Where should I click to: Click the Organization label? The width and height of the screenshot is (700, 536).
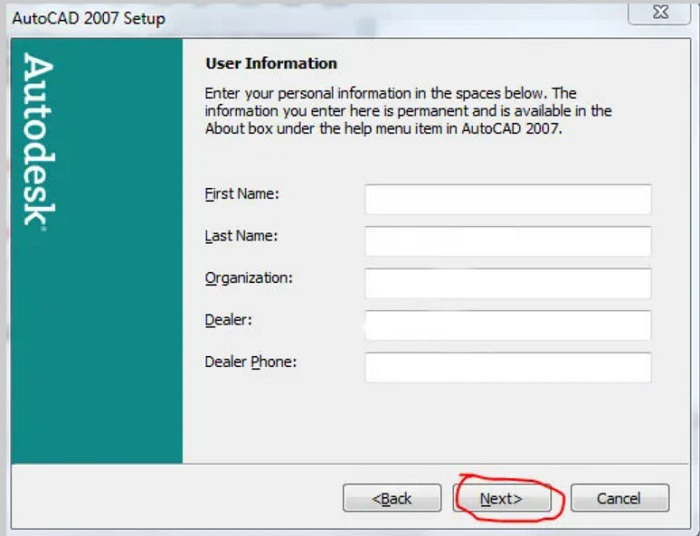pos(249,278)
